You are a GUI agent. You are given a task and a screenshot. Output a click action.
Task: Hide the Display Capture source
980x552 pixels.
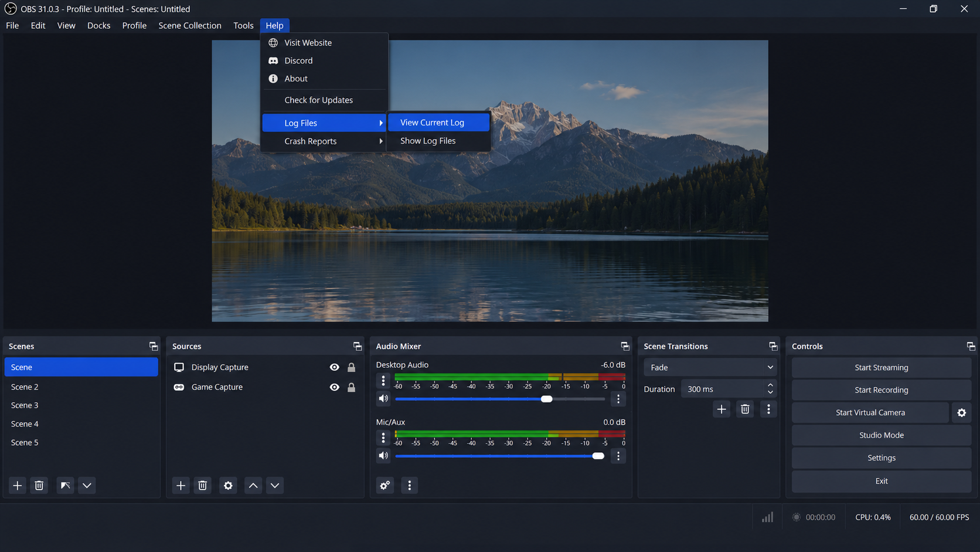(334, 367)
